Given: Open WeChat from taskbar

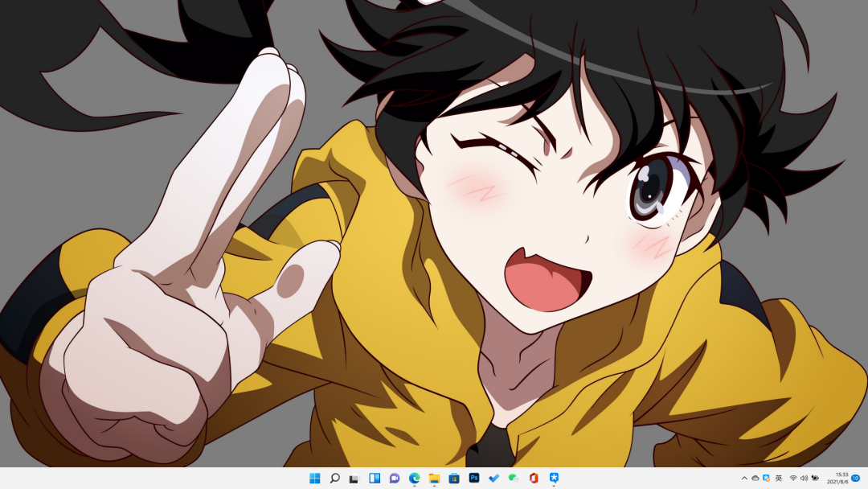Looking at the screenshot, I should (x=514, y=479).
